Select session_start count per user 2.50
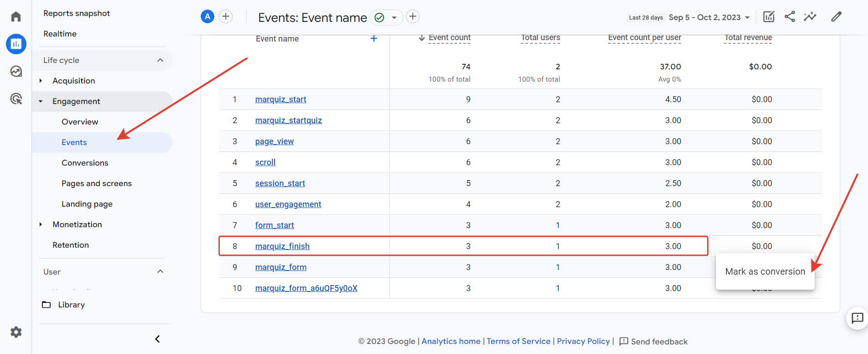This screenshot has height=354, width=868. 673,183
